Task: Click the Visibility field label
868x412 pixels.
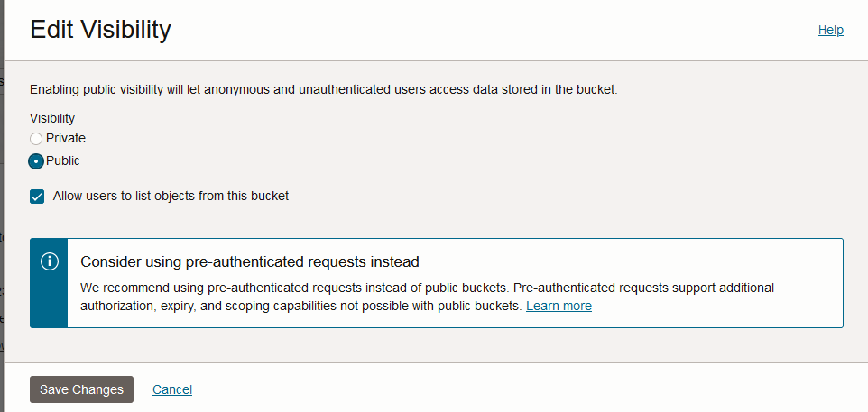Action: (52, 118)
